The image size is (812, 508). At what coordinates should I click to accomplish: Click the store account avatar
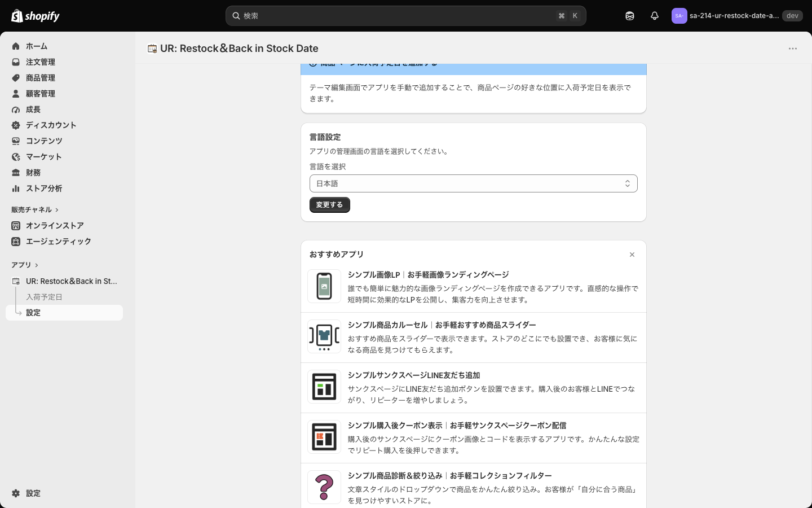click(679, 16)
